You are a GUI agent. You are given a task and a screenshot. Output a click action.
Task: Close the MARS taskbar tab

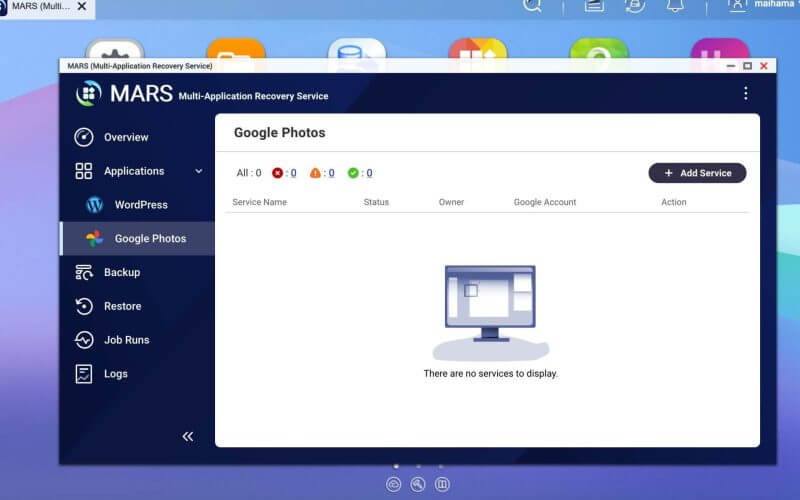[82, 6]
